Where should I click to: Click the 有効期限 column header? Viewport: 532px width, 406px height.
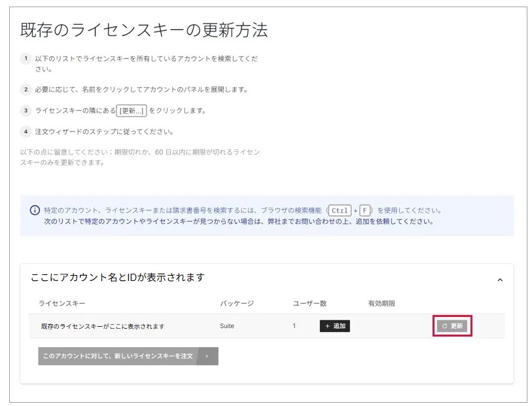pos(381,304)
